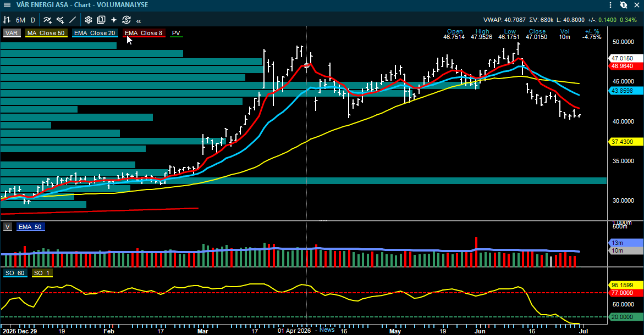This screenshot has height=335, width=644.
Task: Add a comparison instrument overlay
Action: coord(60,20)
